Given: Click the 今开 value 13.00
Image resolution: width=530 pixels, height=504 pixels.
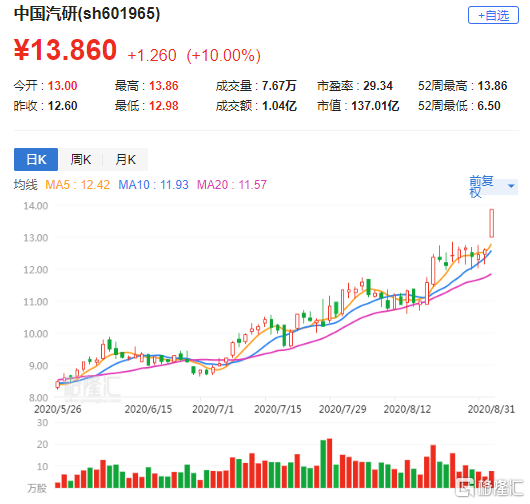Looking at the screenshot, I should pos(63,86).
